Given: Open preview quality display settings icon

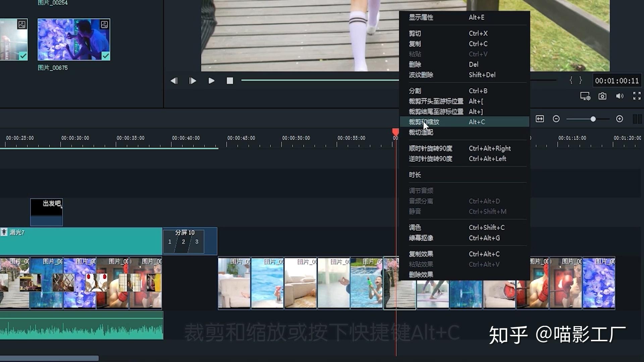Looking at the screenshot, I should point(585,96).
